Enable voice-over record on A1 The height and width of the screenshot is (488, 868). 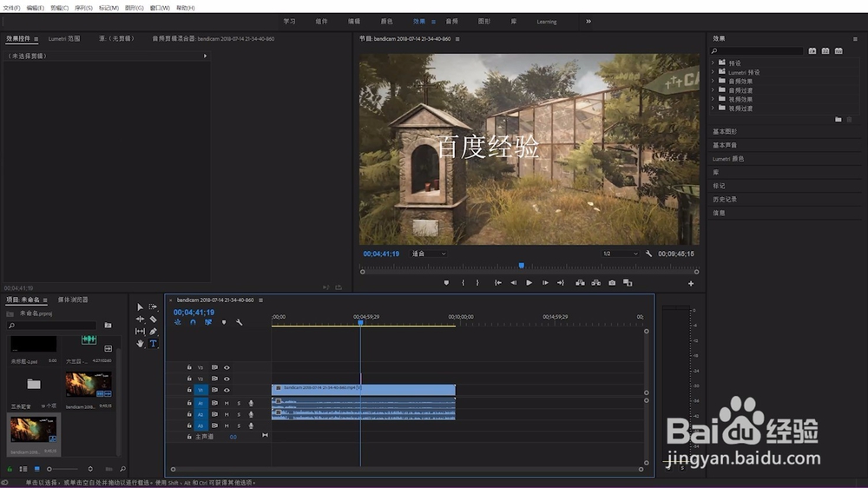pos(251,403)
